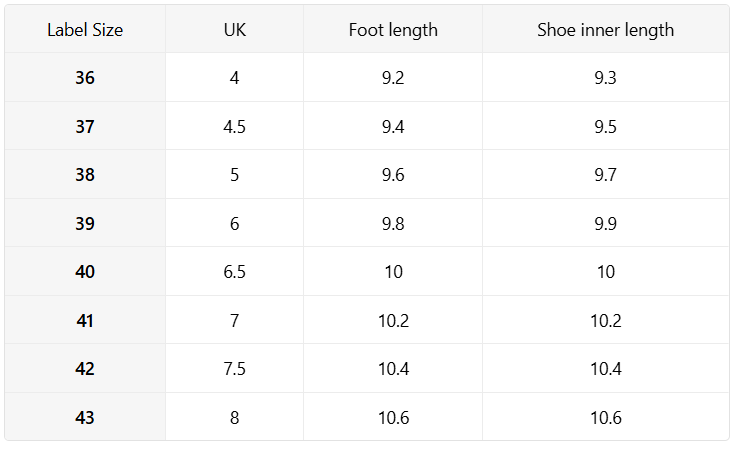
Task: Click shoe inner length 9.9 cell
Action: click(x=605, y=223)
